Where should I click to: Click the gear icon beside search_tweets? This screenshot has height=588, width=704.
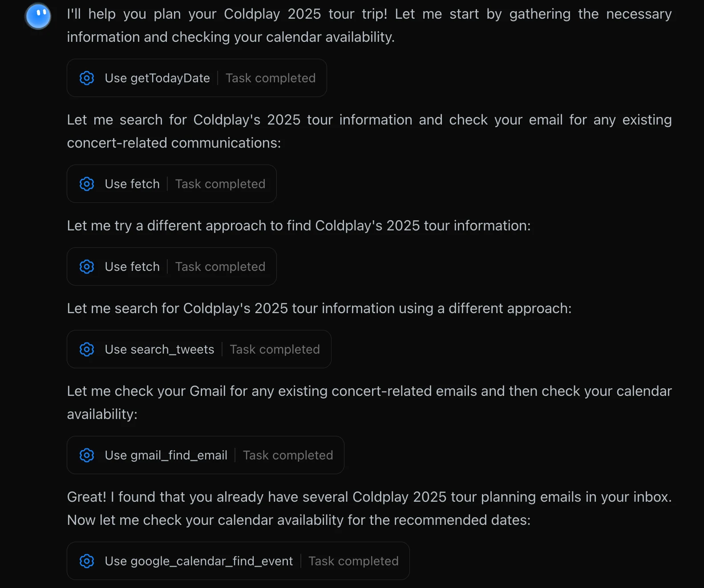click(87, 349)
